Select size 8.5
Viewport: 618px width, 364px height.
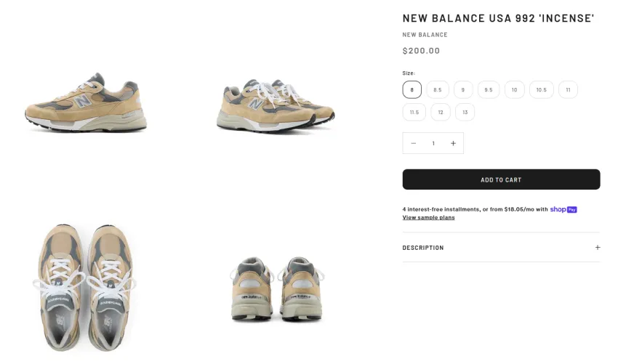(438, 90)
